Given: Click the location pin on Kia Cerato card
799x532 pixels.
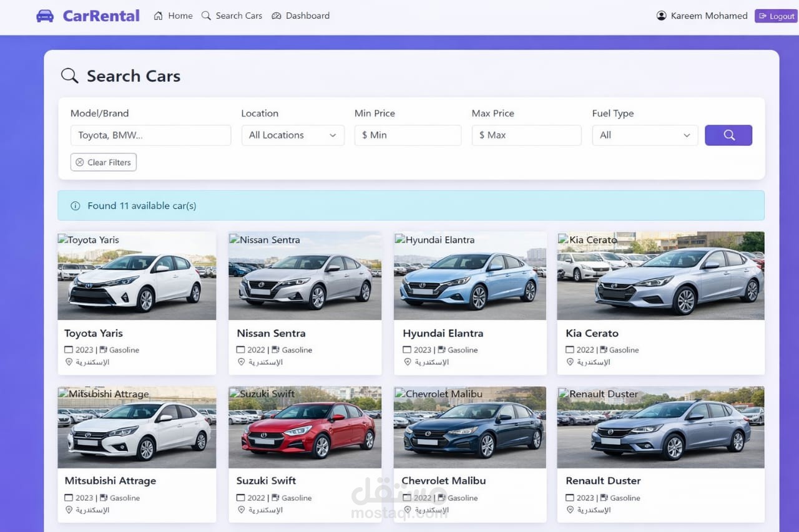Looking at the screenshot, I should coord(569,362).
